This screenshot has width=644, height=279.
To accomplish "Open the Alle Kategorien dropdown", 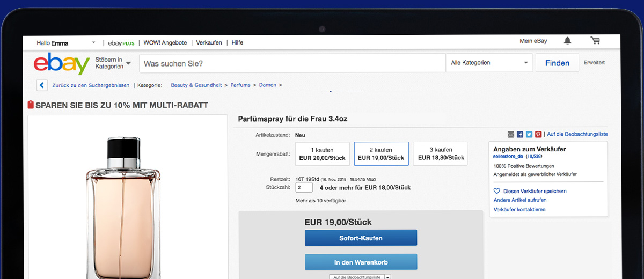I will [x=489, y=63].
